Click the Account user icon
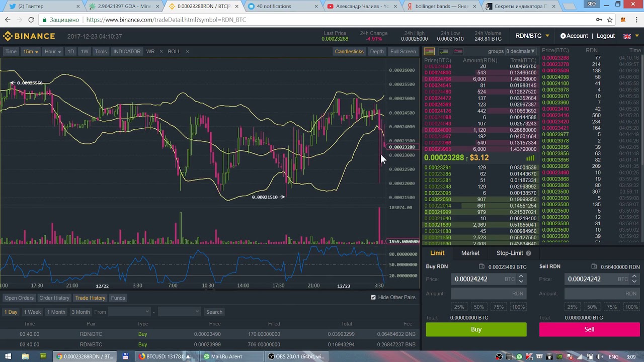This screenshot has height=362, width=644. point(563,36)
